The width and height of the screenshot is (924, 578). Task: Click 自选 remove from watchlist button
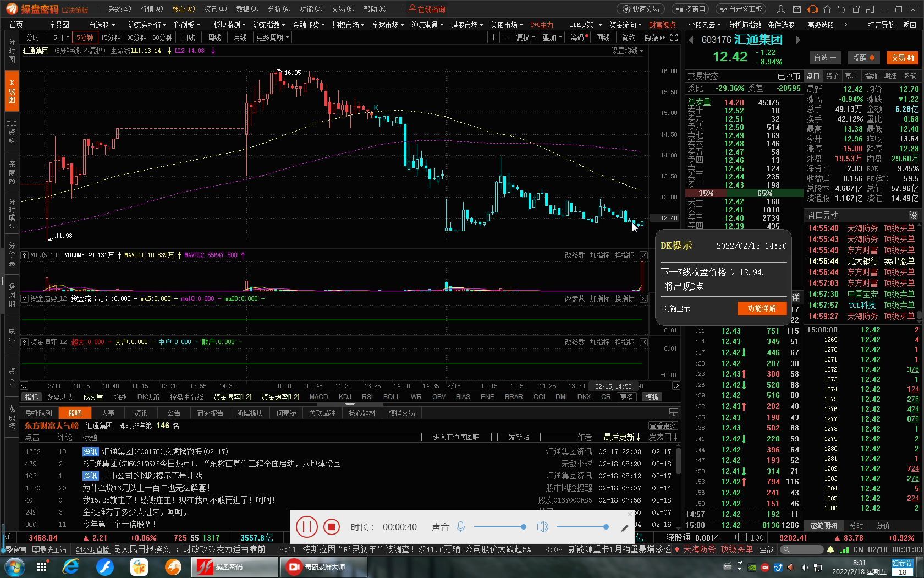[825, 58]
